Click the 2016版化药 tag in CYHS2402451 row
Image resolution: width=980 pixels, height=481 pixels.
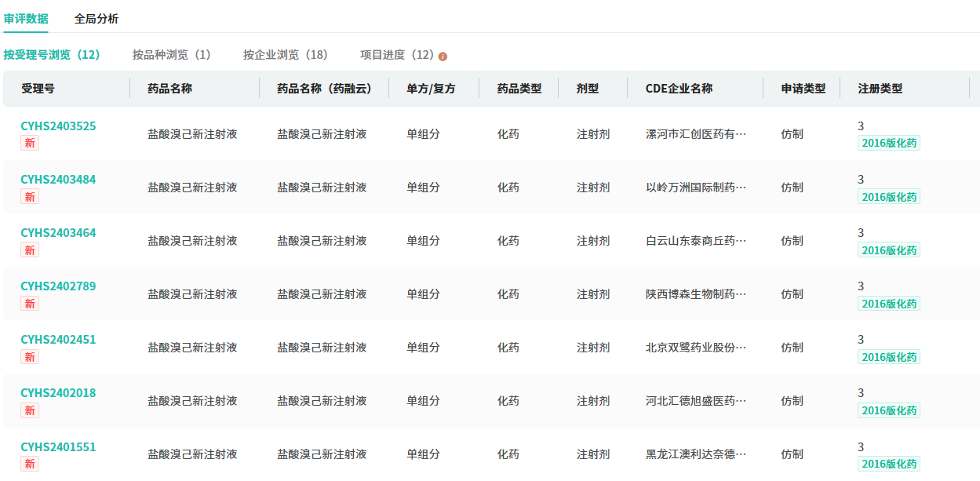pos(889,356)
